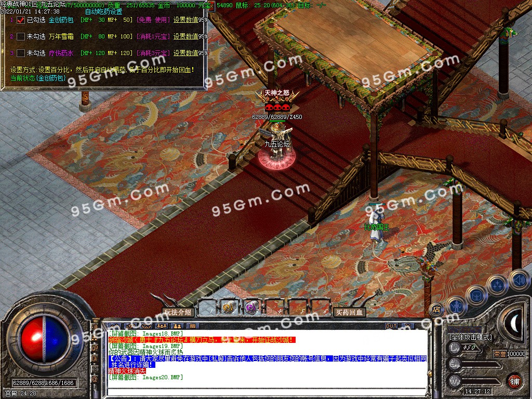Click the Wgt weight orb

coord(455,381)
